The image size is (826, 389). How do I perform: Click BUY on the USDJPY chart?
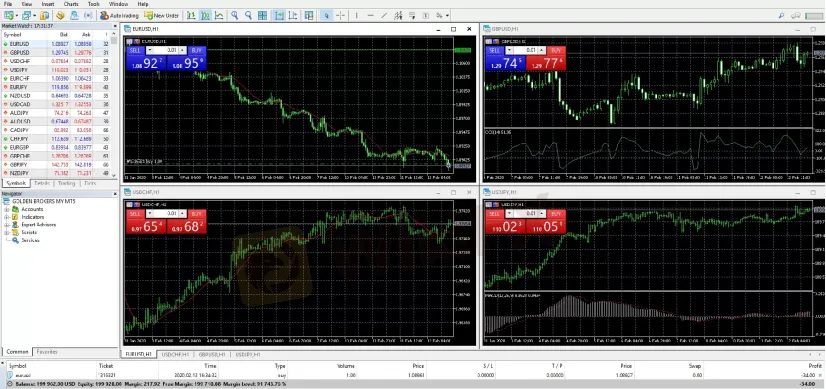pyautogui.click(x=555, y=213)
